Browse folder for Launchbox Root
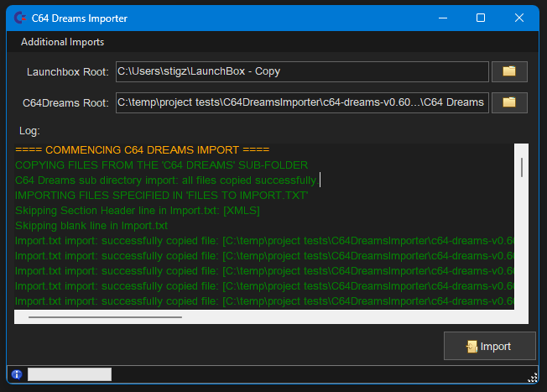Image resolution: width=547 pixels, height=392 pixels. [x=509, y=71]
